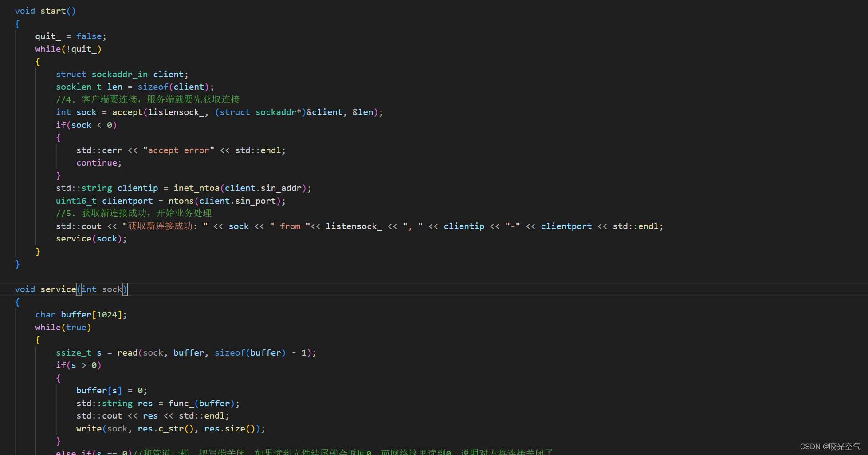Viewport: 868px width, 455px height.
Task: Click the accept(listensock_ call line
Action: pos(220,112)
